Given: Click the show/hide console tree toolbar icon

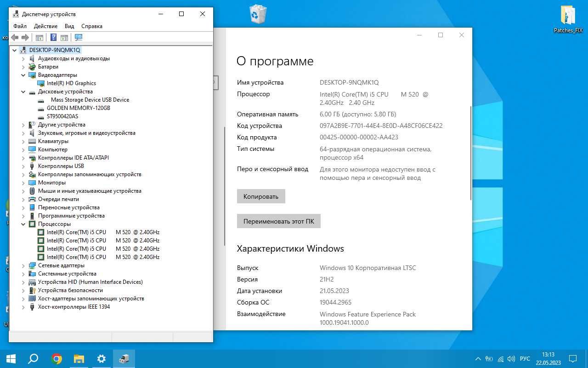Looking at the screenshot, I should [40, 37].
